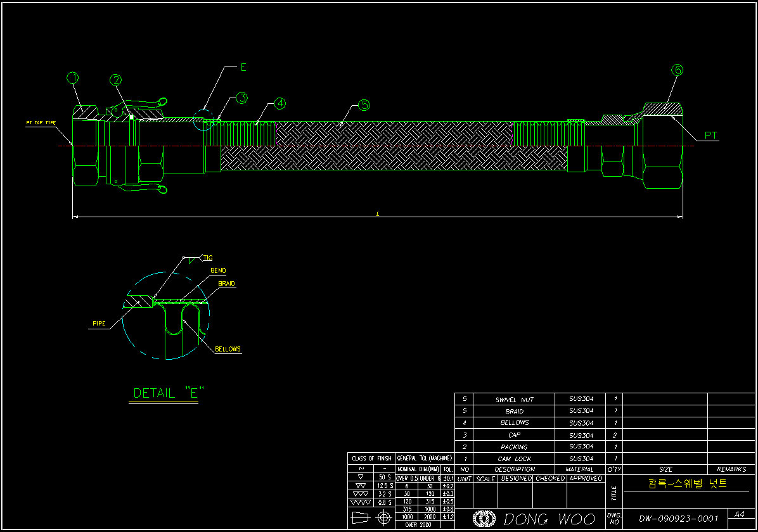Select the 'GENERAL TOL.(MACHINE)' header
Image resolution: width=758 pixels, height=532 pixels.
(x=425, y=458)
